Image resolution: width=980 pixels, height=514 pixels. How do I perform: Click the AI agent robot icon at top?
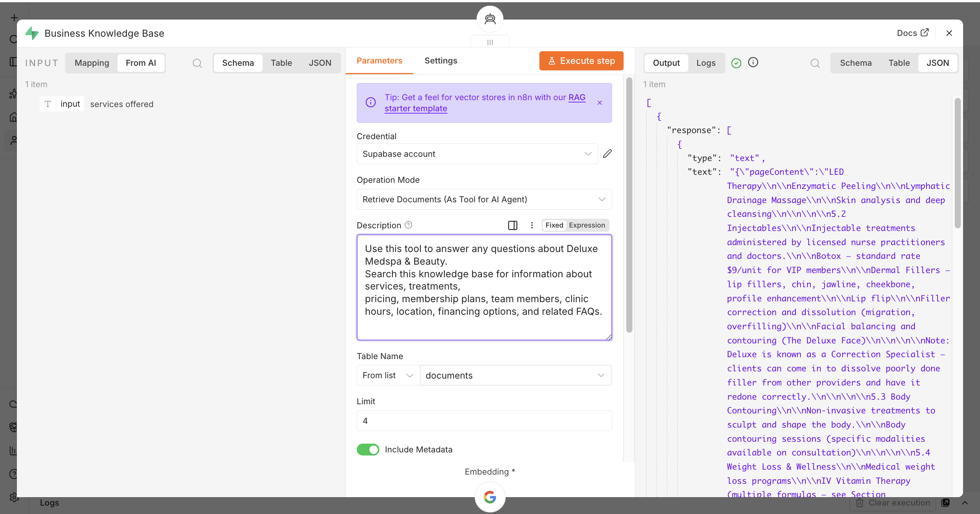[490, 19]
